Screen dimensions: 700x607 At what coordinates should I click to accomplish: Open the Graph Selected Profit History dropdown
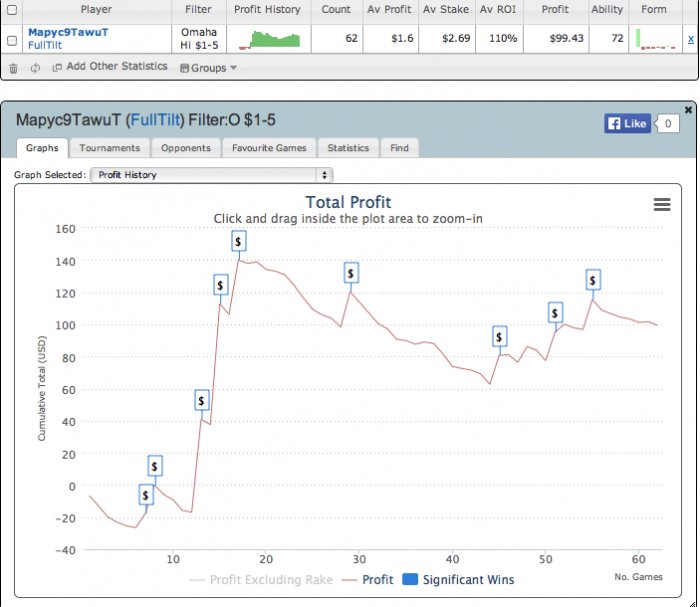[x=212, y=175]
